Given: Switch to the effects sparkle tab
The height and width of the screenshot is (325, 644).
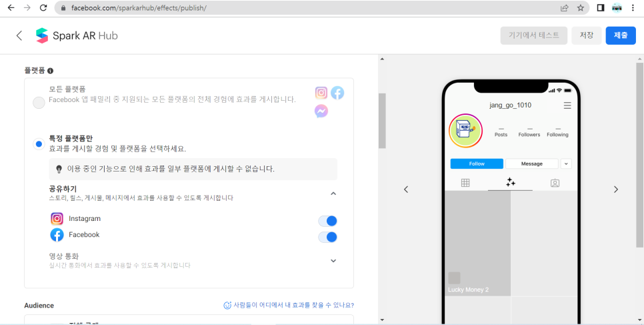Looking at the screenshot, I should tap(511, 182).
